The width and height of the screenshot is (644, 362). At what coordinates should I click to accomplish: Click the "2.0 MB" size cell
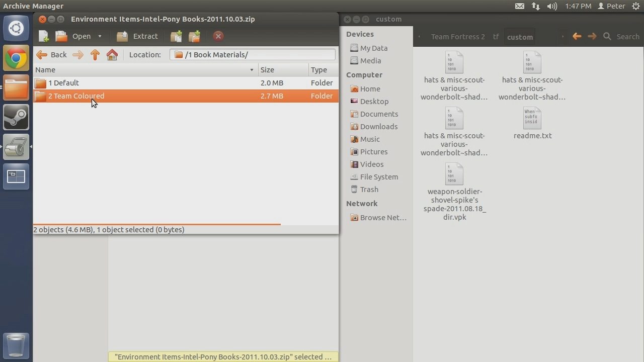tap(272, 83)
